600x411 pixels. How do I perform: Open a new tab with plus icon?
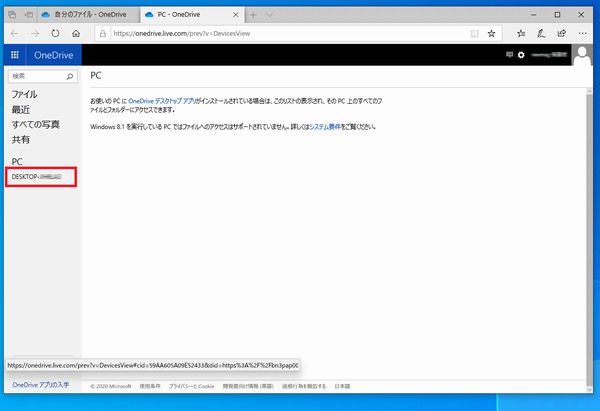(x=253, y=15)
